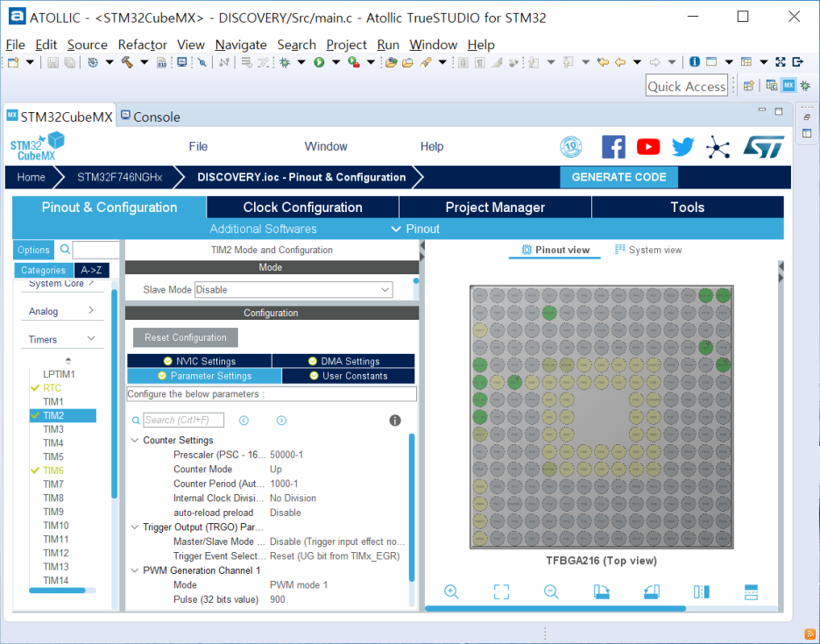This screenshot has width=820, height=644.
Task: Click the Options button
Action: (x=33, y=250)
